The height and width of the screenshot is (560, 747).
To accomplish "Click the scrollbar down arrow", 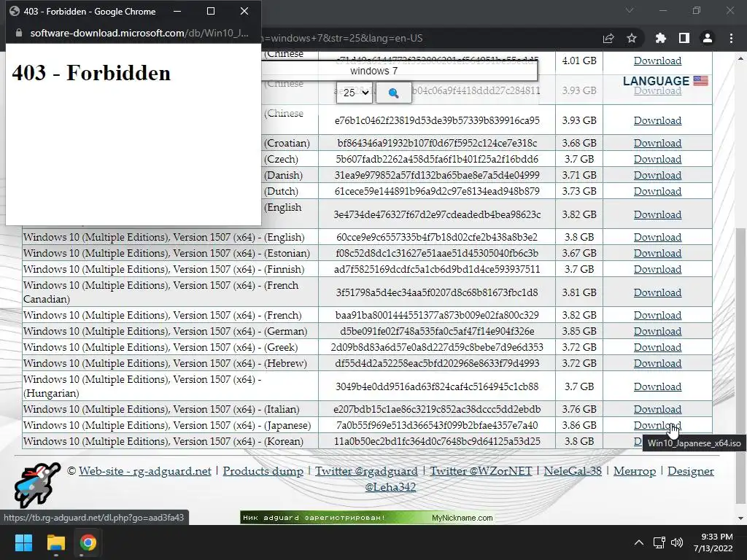I will (x=740, y=518).
